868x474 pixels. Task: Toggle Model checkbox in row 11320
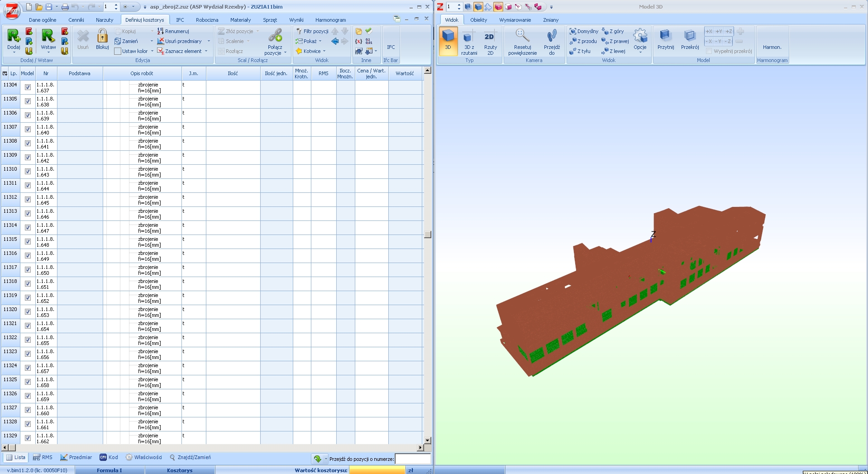pyautogui.click(x=28, y=312)
